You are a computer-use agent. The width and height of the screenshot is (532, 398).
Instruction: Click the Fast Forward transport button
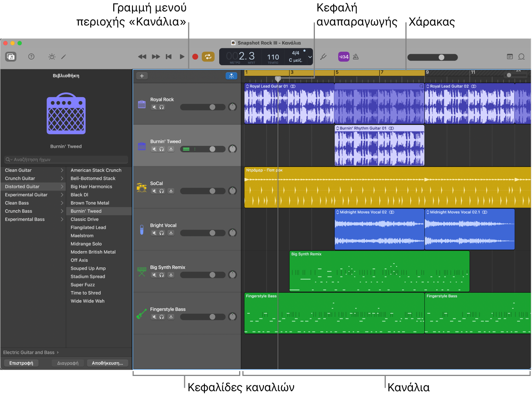(156, 57)
